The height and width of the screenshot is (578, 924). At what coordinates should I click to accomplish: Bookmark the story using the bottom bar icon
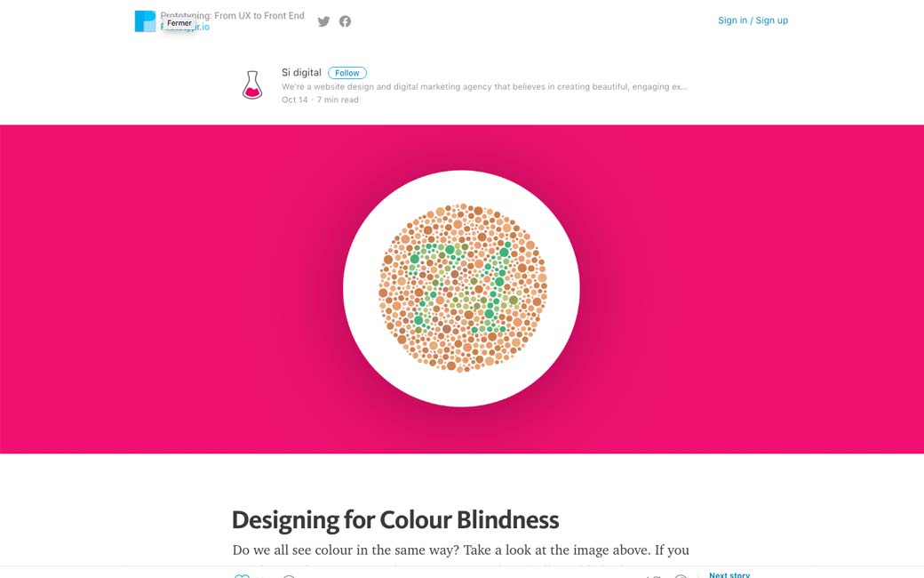(x=654, y=575)
